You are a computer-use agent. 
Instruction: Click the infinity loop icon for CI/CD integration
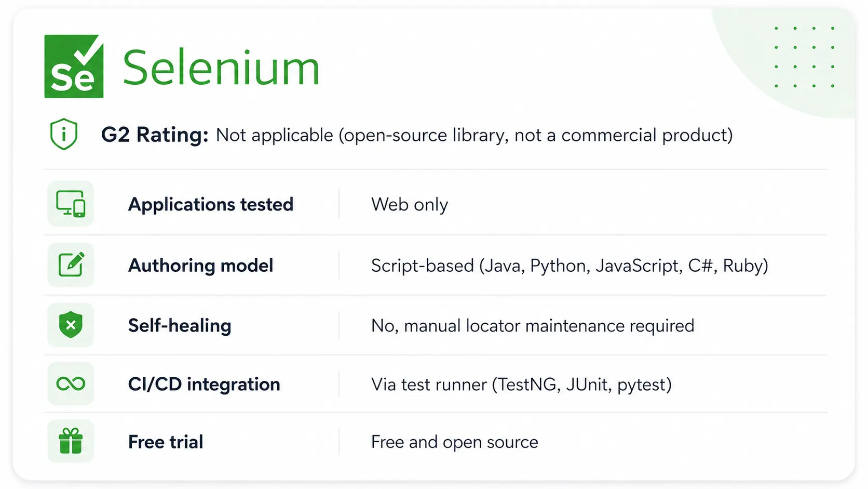tap(71, 384)
